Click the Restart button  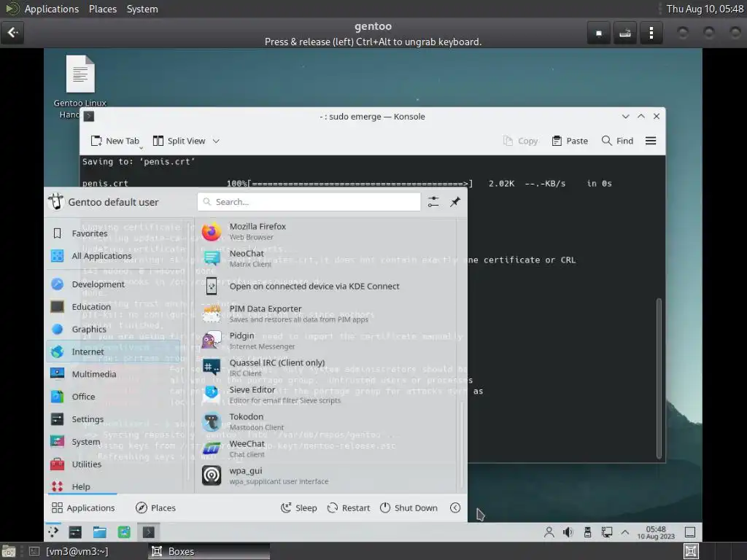tap(349, 508)
